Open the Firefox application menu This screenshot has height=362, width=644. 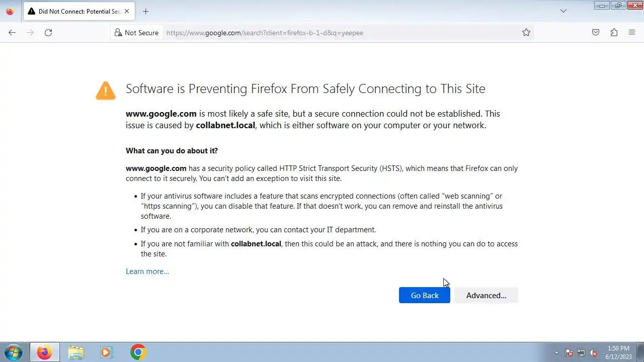pos(632,33)
